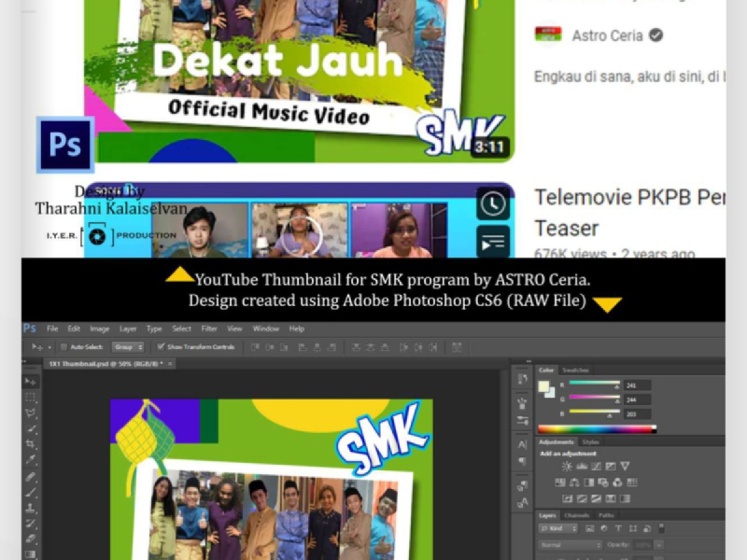This screenshot has width=747, height=560.
Task: Open the Normal blend mode dropdown
Action: 570,545
